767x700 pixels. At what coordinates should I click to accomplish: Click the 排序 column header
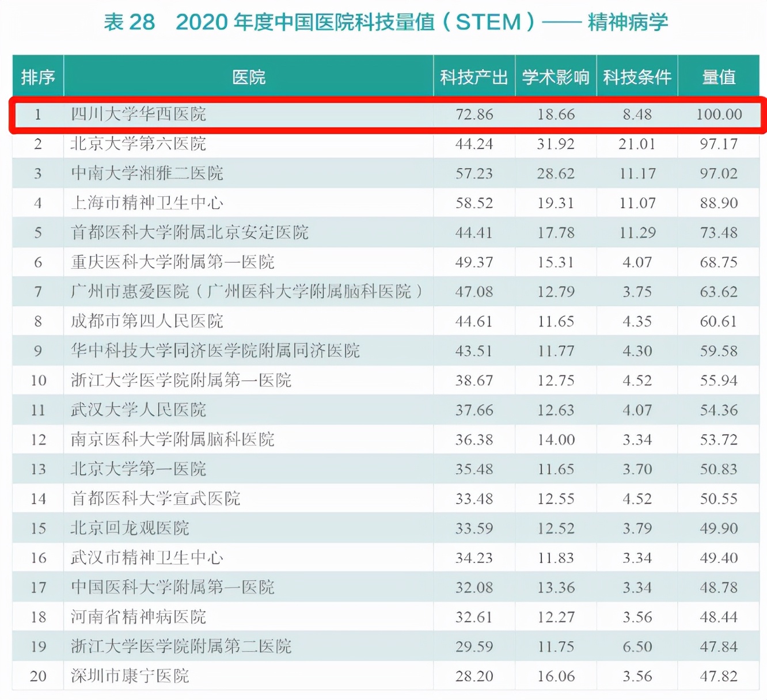click(38, 77)
